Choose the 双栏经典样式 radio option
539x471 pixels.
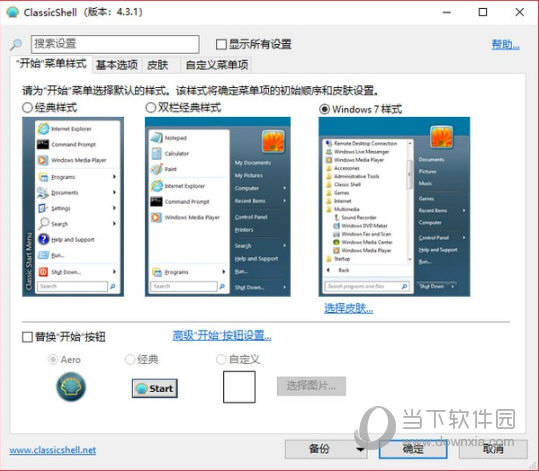click(151, 108)
